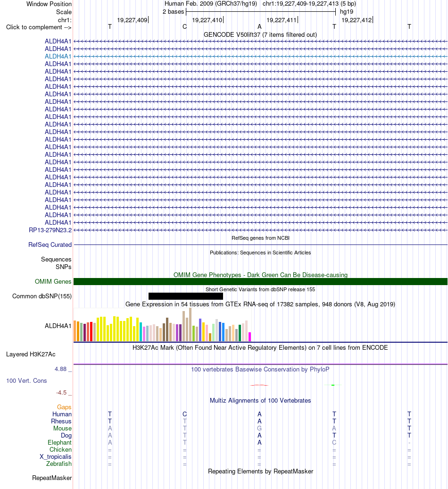Viewport: 448px width, 489px height.
Task: Open the GTEx 'Gene Expression in 54 tissues' title
Action: click(260, 304)
